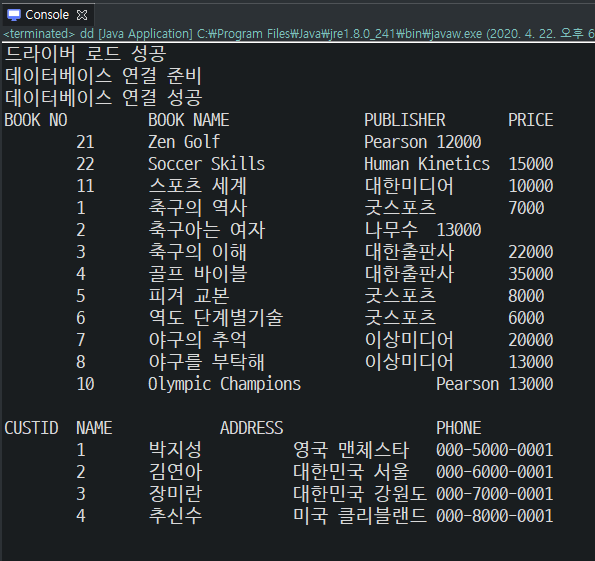
Task: Click the 'PHONE' column header
Action: (x=458, y=428)
